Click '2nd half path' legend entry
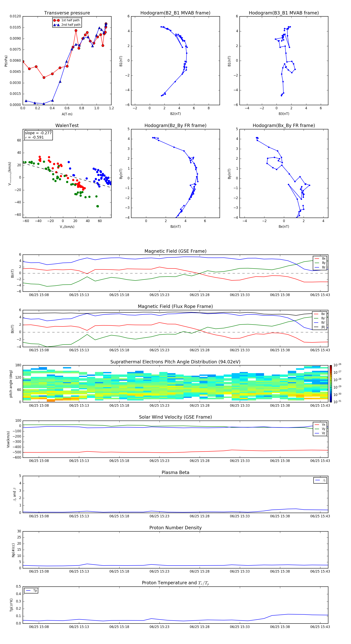This screenshot has height=644, width=351. pyautogui.click(x=67, y=25)
